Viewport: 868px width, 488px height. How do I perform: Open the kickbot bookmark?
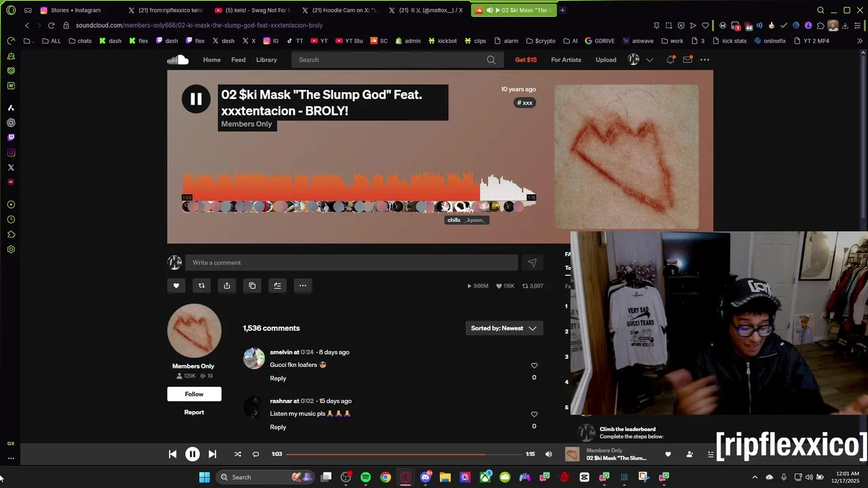point(442,41)
